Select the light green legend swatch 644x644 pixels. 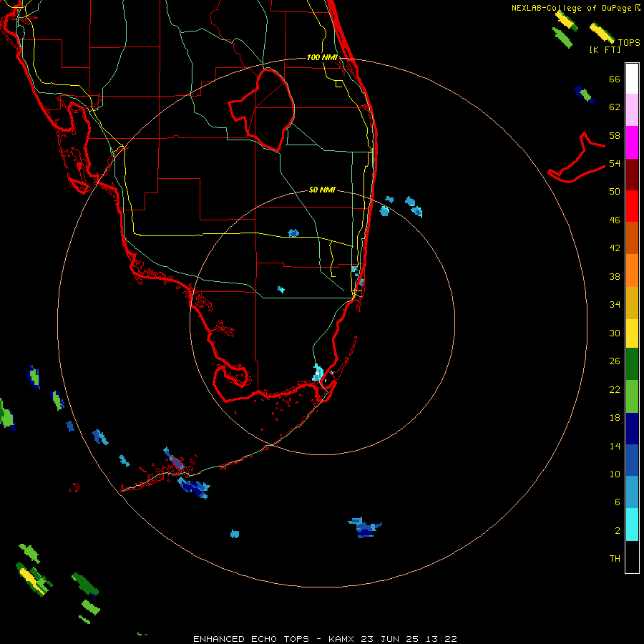pos(632,396)
